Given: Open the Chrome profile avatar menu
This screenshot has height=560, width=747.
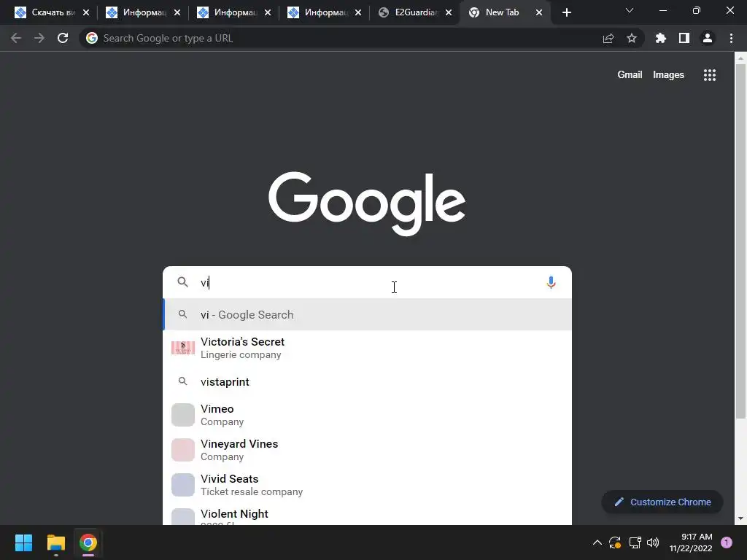Looking at the screenshot, I should pos(708,38).
